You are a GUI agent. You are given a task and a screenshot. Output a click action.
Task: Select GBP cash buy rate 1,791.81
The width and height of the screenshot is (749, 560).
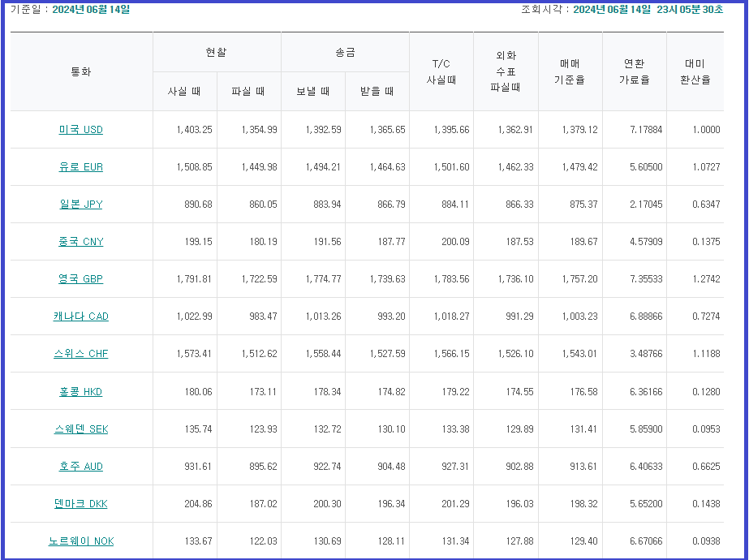pos(195,278)
